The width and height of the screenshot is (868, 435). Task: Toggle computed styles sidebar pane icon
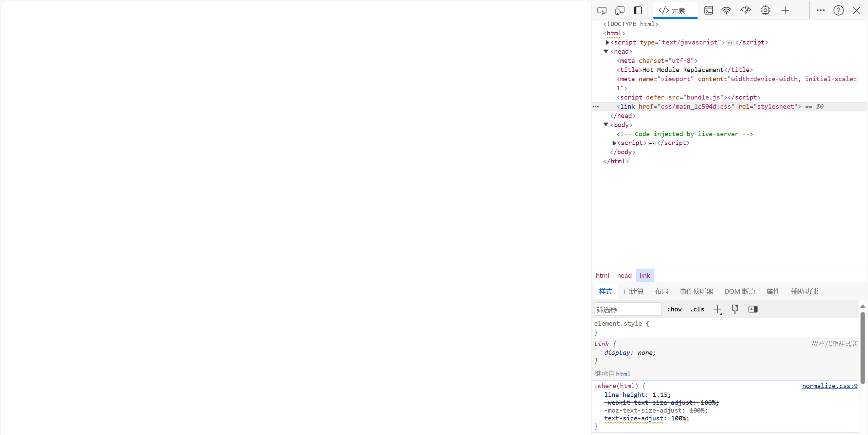point(753,309)
